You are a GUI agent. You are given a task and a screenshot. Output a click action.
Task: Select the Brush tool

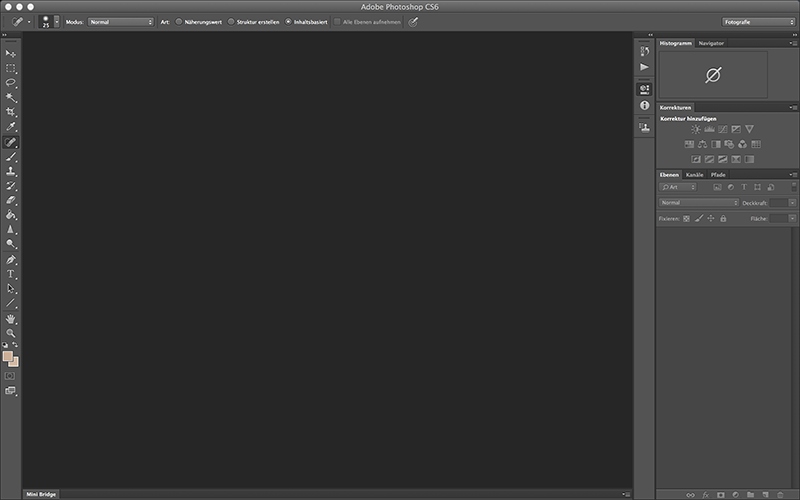click(x=11, y=157)
